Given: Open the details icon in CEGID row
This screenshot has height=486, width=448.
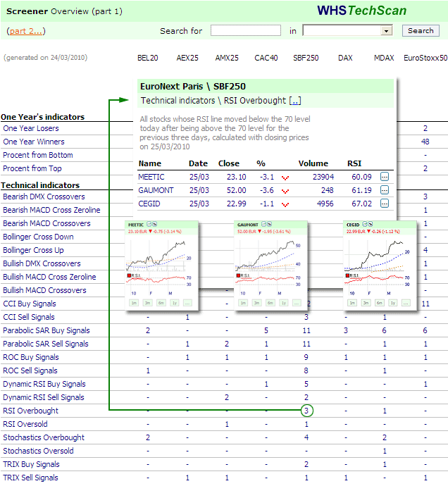Looking at the screenshot, I should point(385,204).
